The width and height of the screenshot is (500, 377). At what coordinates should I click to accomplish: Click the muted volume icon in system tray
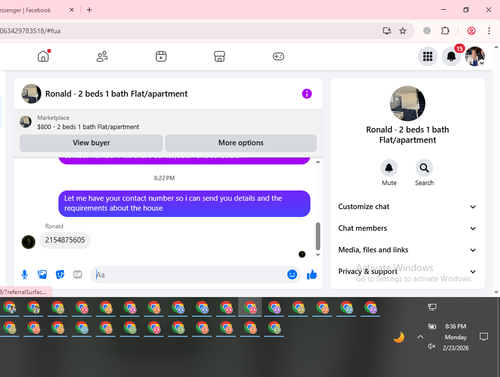[432, 347]
